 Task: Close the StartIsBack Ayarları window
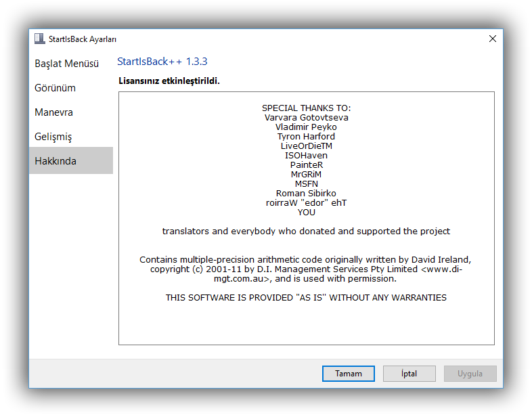pos(493,39)
